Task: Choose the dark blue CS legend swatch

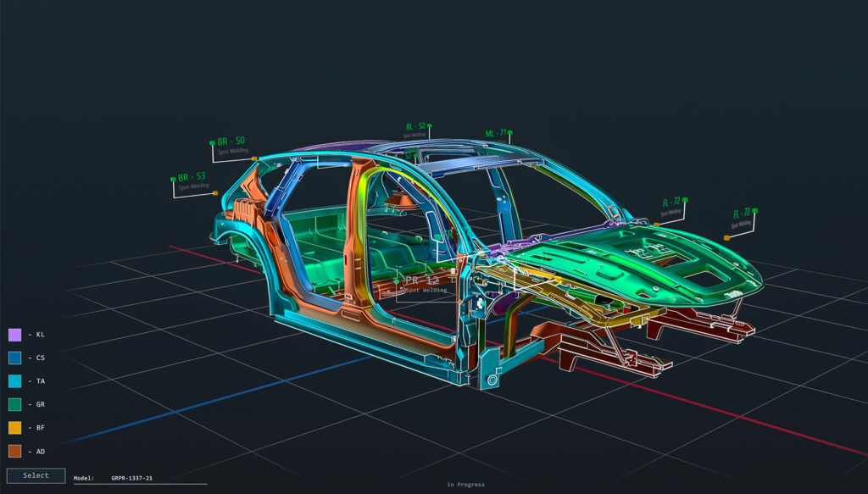Action: click(14, 358)
